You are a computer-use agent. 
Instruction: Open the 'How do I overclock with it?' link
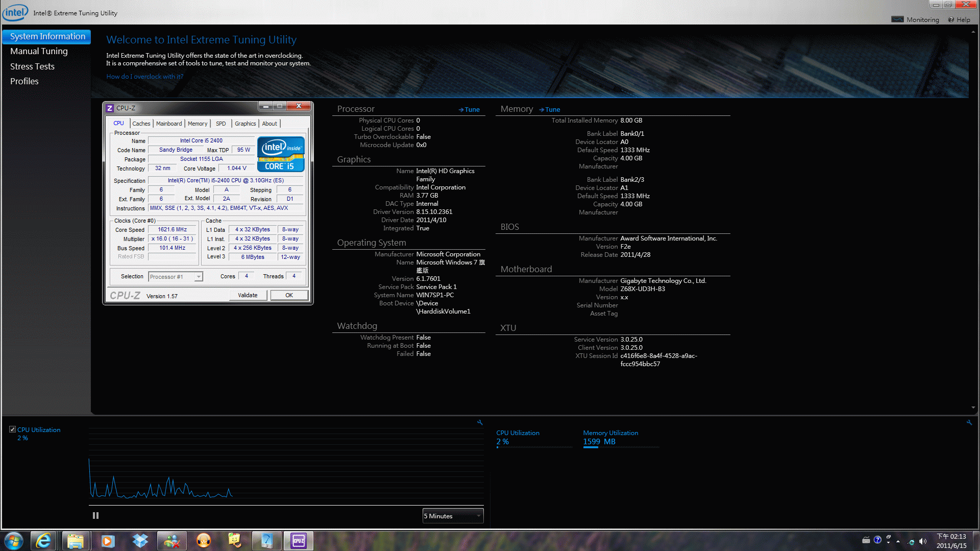click(145, 77)
